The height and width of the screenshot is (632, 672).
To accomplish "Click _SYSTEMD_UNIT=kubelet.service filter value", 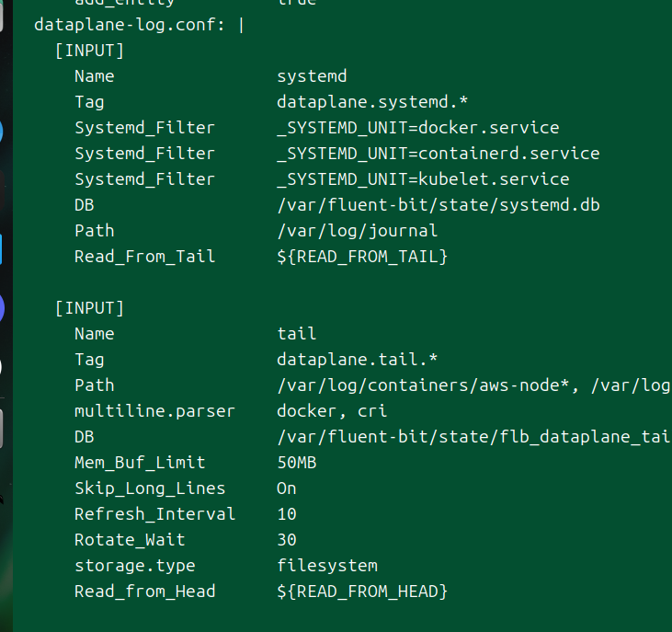I will coord(423,179).
